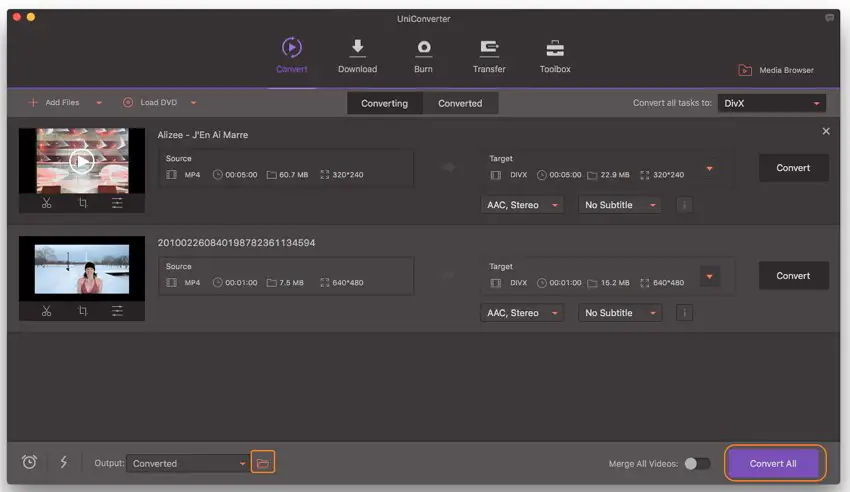Screen dimensions: 850x492
Task: Click source size 7.5 MB
Action: (x=291, y=282)
